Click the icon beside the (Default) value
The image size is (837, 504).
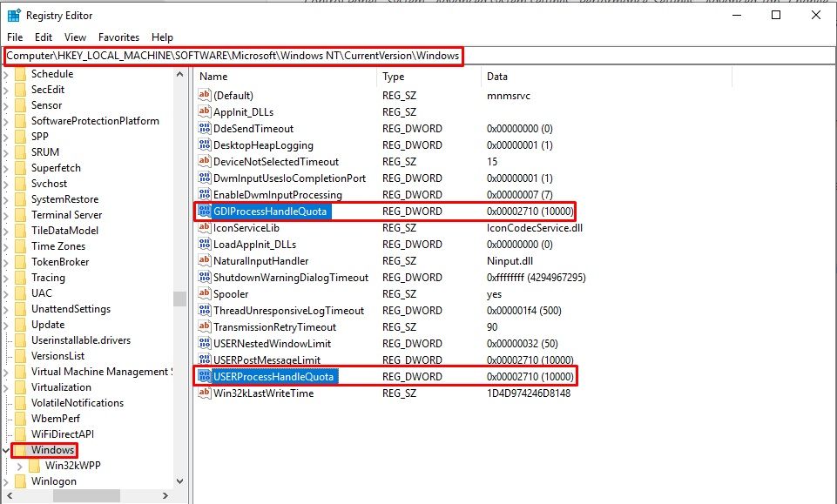point(205,95)
